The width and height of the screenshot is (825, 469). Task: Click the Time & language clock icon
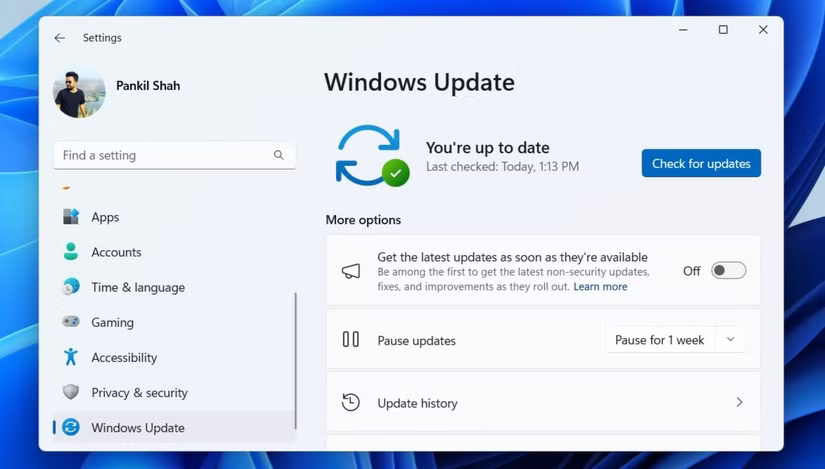coord(71,287)
